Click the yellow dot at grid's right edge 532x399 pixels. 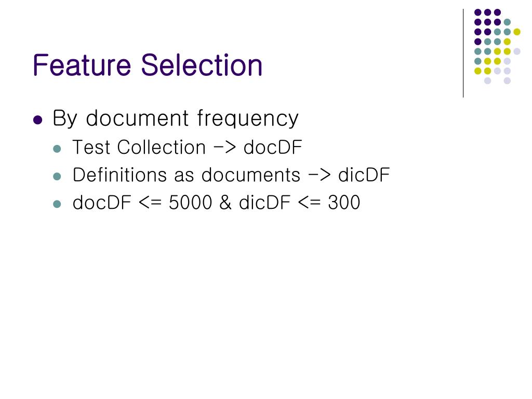tap(517, 32)
